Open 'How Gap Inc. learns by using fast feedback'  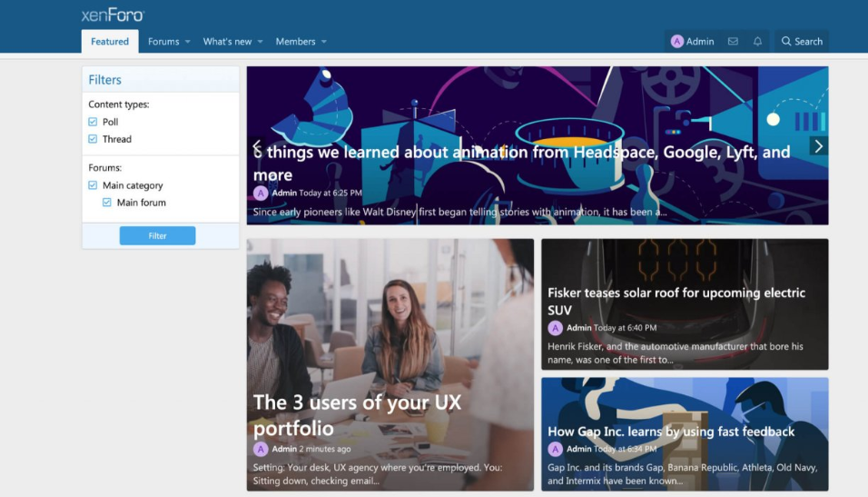[671, 432]
